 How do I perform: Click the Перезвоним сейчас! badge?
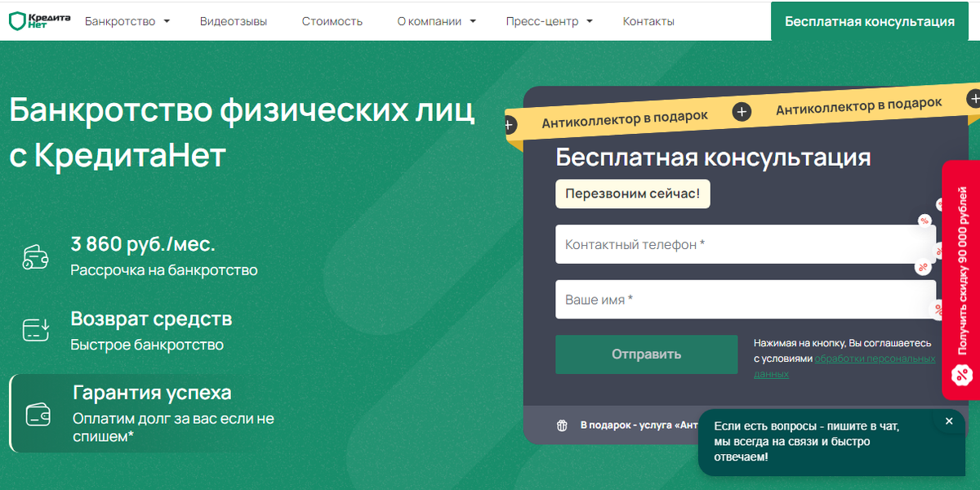633,194
